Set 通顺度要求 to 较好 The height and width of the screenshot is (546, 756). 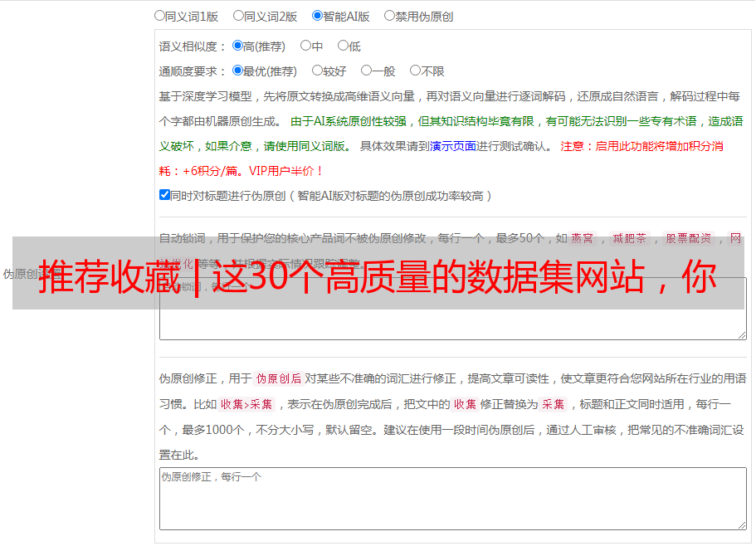click(317, 71)
